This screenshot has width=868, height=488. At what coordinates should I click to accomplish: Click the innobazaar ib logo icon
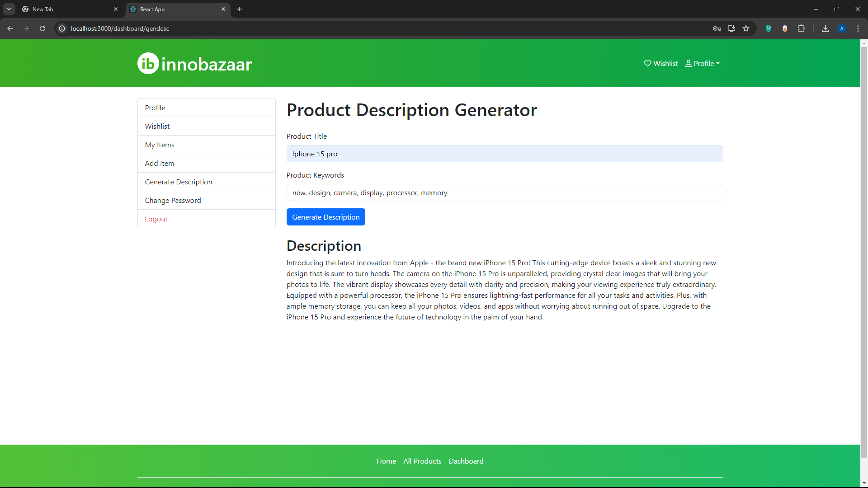148,63
